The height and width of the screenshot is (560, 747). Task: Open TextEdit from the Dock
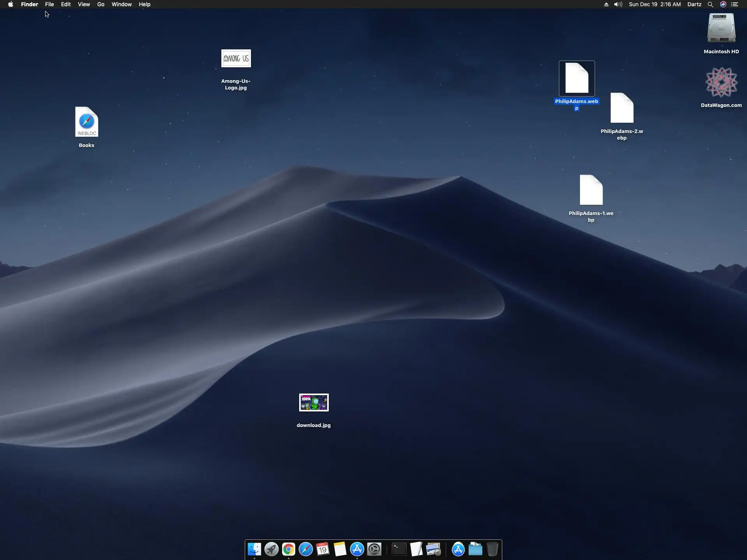coord(416,549)
